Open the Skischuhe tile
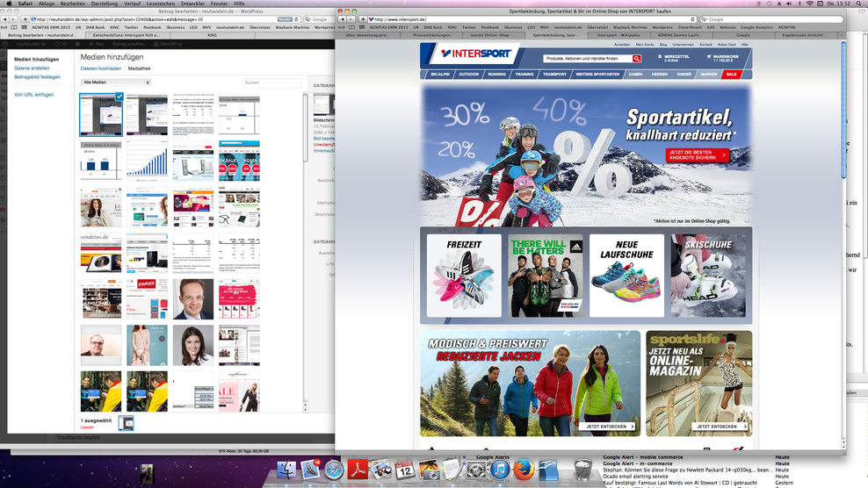The image size is (868, 488). 708,276
